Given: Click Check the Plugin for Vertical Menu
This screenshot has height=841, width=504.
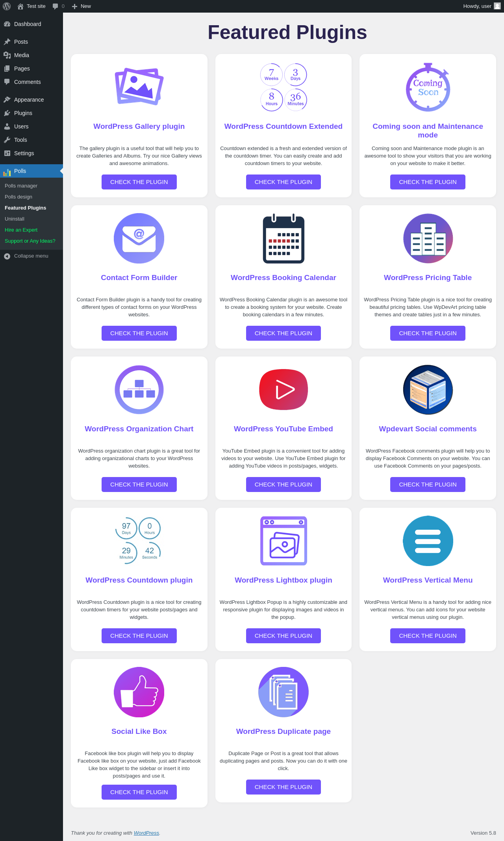Looking at the screenshot, I should (x=428, y=636).
